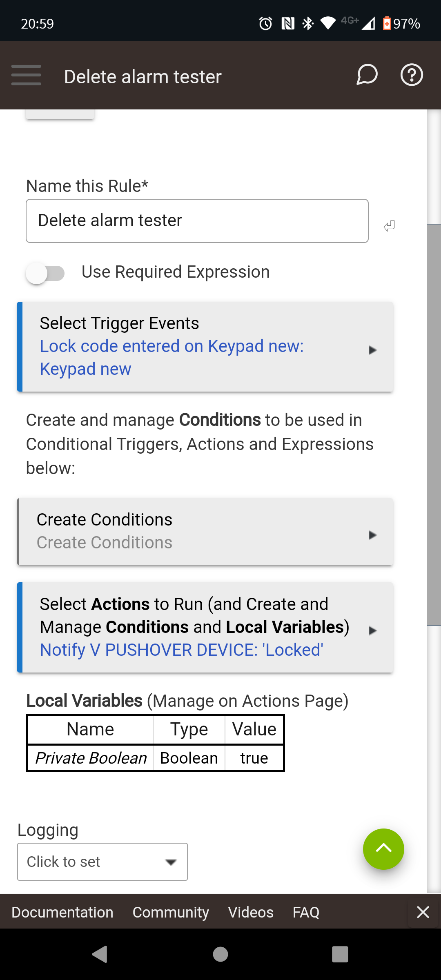Open the Logging dropdown
This screenshot has height=980, width=441.
point(102,862)
